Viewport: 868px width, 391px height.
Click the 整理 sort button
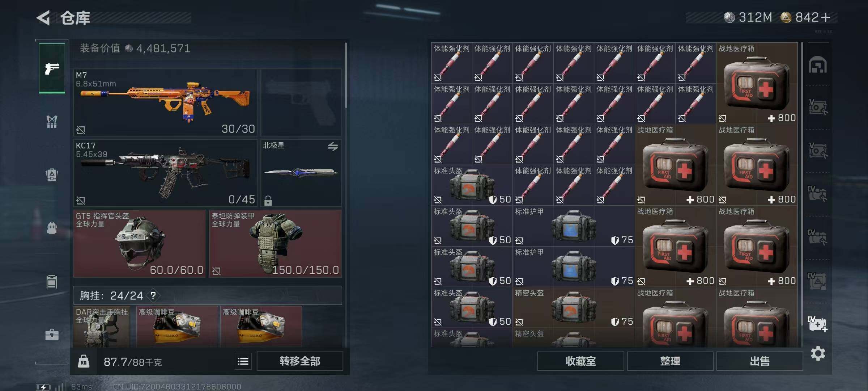[670, 361]
